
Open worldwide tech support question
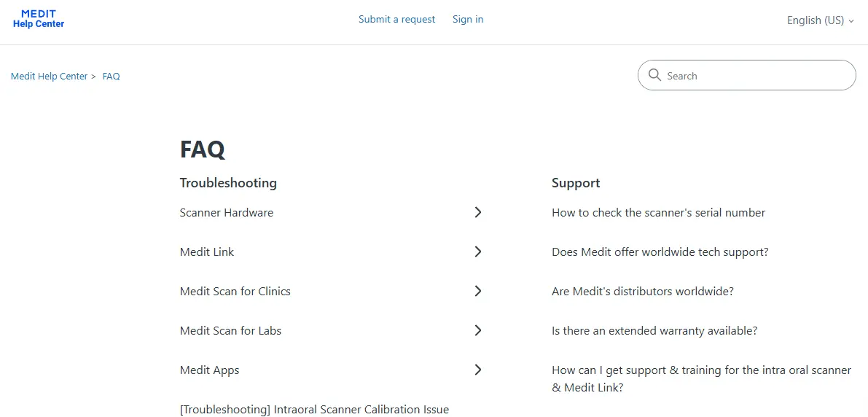click(x=660, y=252)
